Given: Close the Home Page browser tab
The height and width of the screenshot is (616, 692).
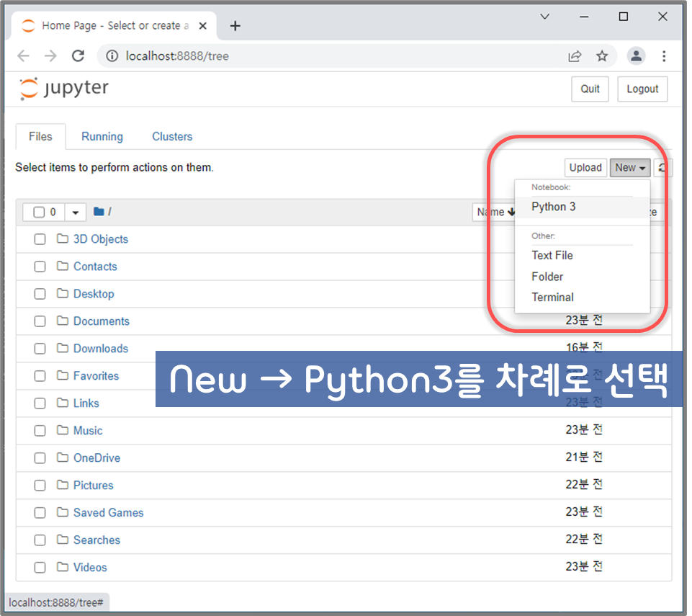Looking at the screenshot, I should pos(202,26).
